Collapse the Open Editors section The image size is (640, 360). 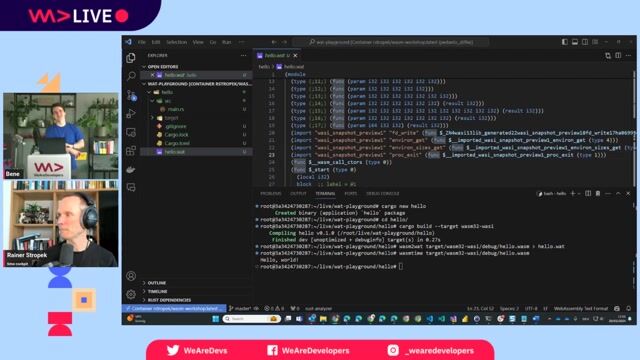tap(162, 67)
